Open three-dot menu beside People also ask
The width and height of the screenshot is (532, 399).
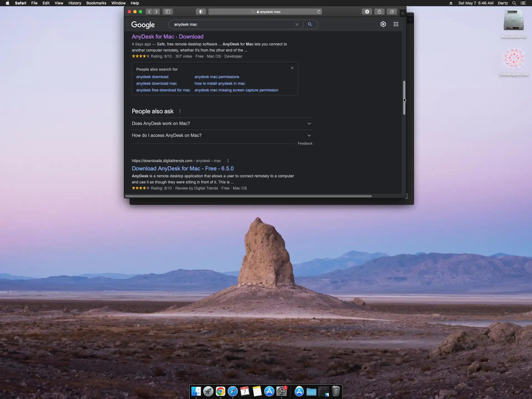180,111
